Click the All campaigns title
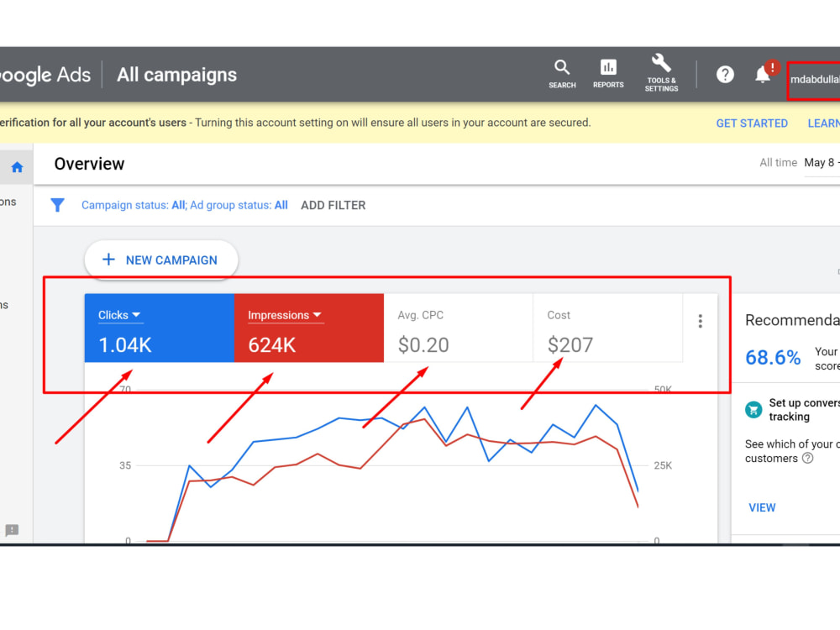 tap(176, 75)
